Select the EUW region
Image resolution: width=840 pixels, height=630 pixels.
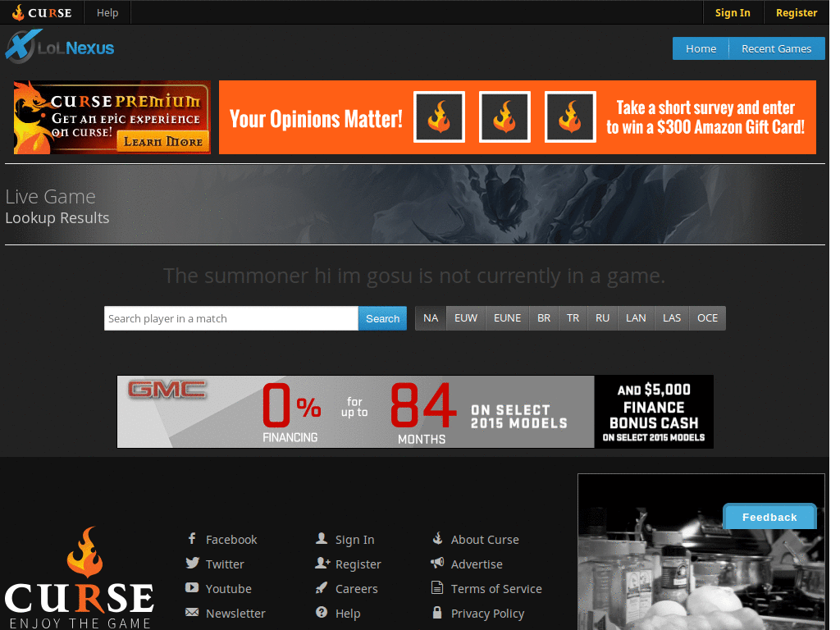[466, 318]
